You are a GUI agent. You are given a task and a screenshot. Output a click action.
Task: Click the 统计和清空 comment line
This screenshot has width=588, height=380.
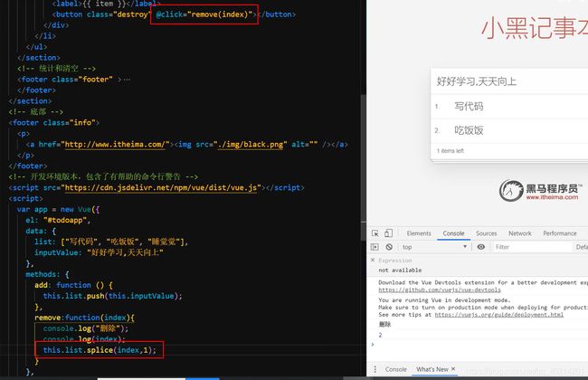click(56, 69)
